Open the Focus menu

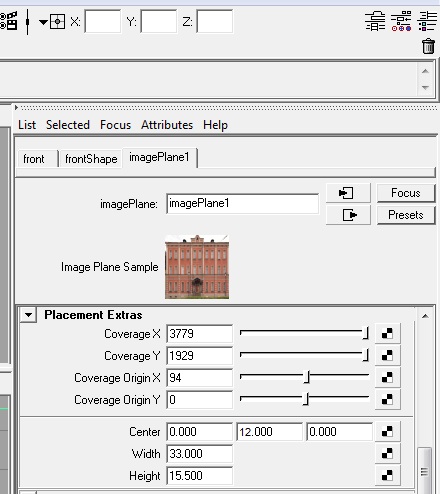tap(116, 125)
